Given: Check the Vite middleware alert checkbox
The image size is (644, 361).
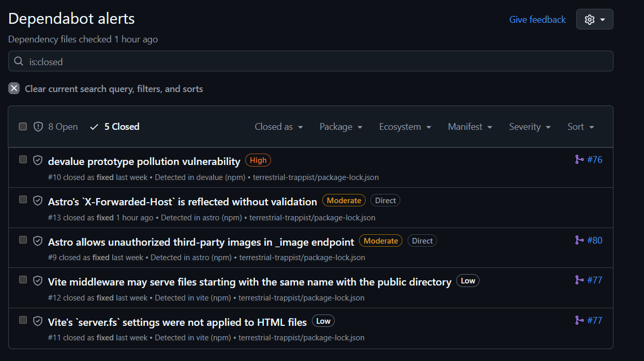Looking at the screenshot, I should pos(23,280).
